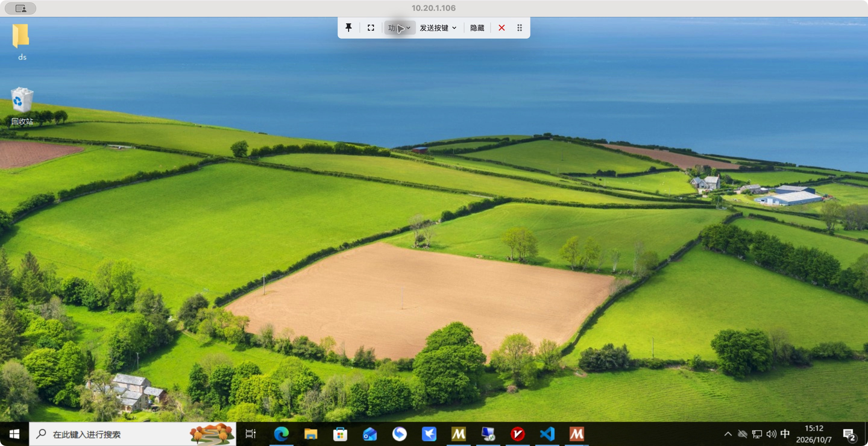Screen dimensions: 868x446
Task: Open the 功能 dropdown menu
Action: tap(400, 28)
